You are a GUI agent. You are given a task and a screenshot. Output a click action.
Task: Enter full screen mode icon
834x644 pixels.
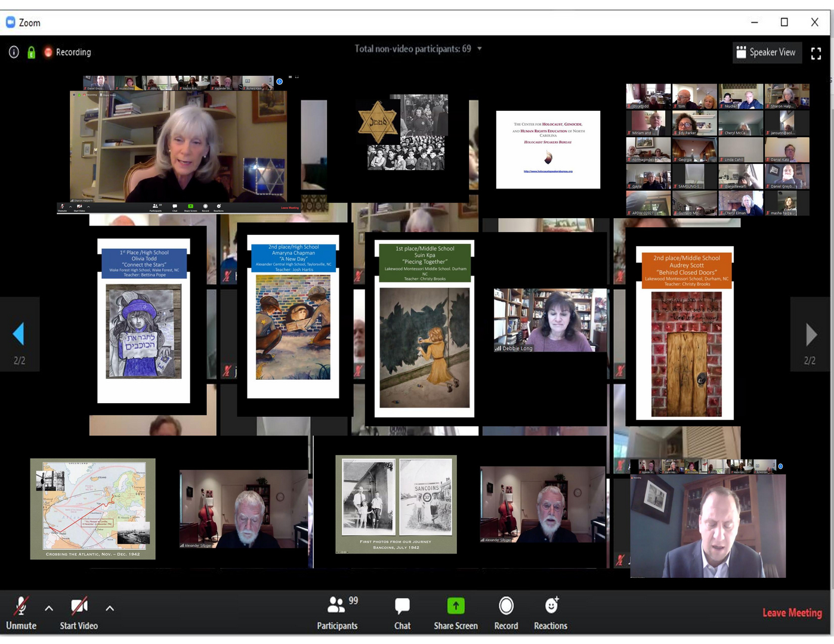coord(816,53)
